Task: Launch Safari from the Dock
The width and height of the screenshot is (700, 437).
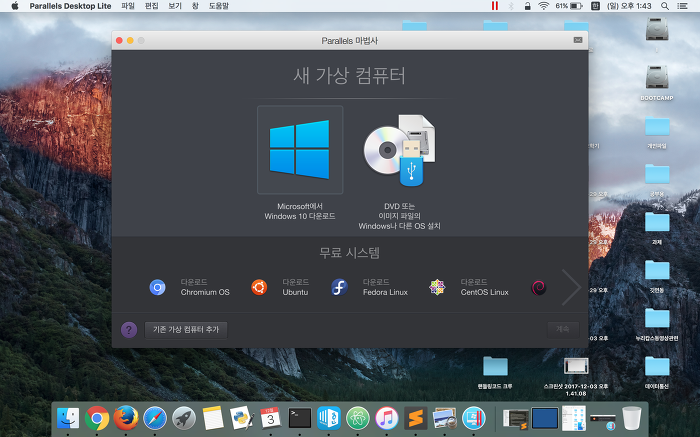Action: click(154, 419)
